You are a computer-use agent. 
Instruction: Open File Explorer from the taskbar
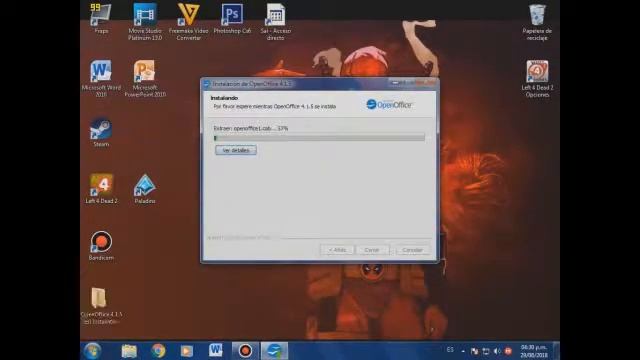pos(129,351)
